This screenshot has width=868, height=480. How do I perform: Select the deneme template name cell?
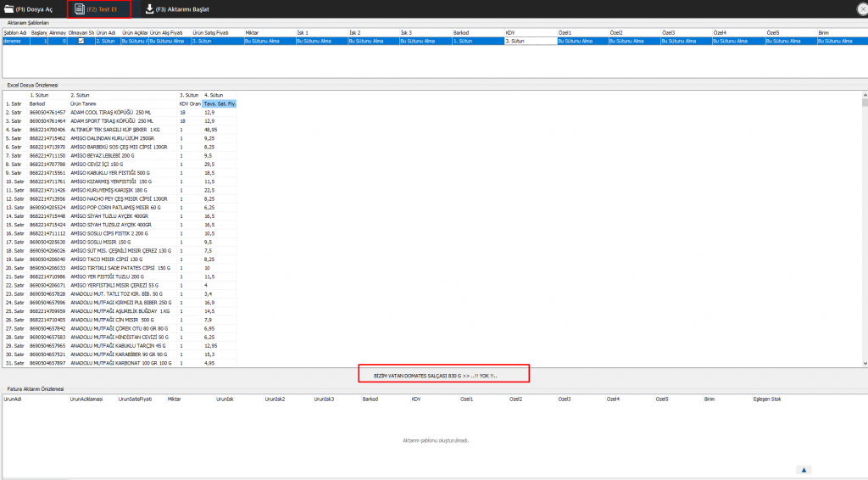15,41
